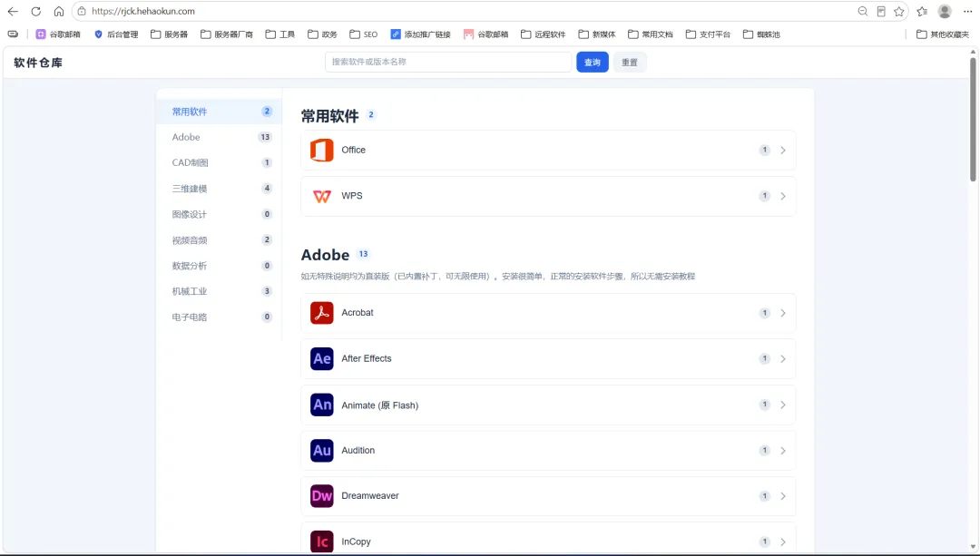Image resolution: width=980 pixels, height=556 pixels.
Task: Expand the Acrobat row chevron
Action: coord(782,313)
